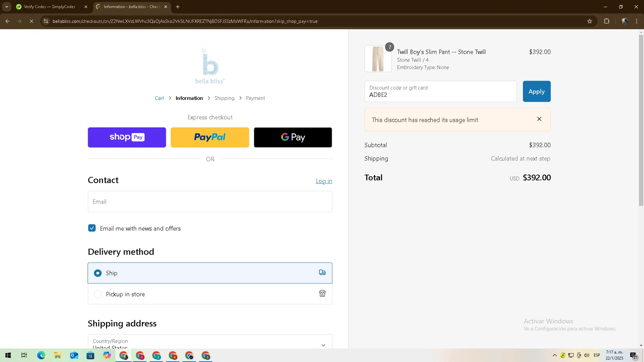This screenshot has height=362, width=644.
Task: Open Copilot from taskbar
Action: click(107, 356)
